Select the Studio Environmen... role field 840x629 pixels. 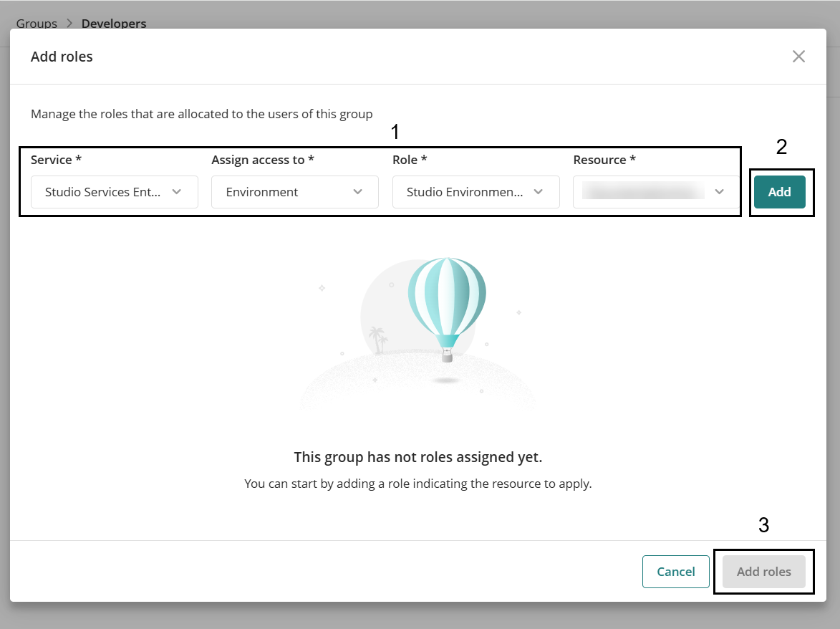click(464, 192)
